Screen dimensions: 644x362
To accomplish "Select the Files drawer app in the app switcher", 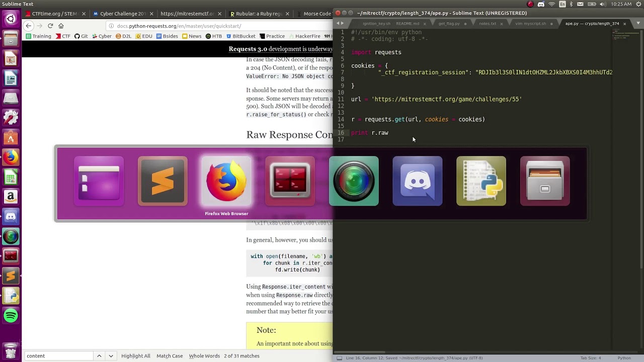I will (x=545, y=181).
